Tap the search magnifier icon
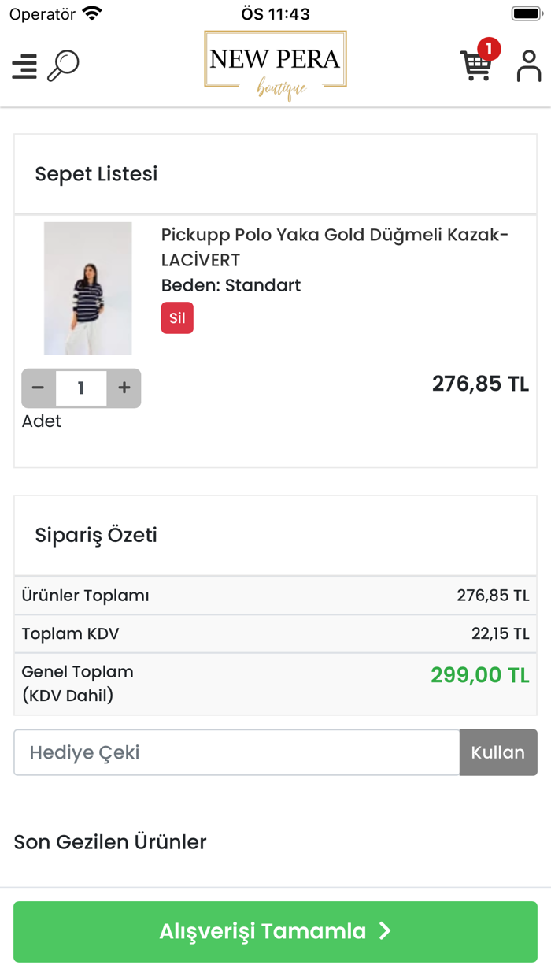The height and width of the screenshot is (980, 551). (63, 65)
